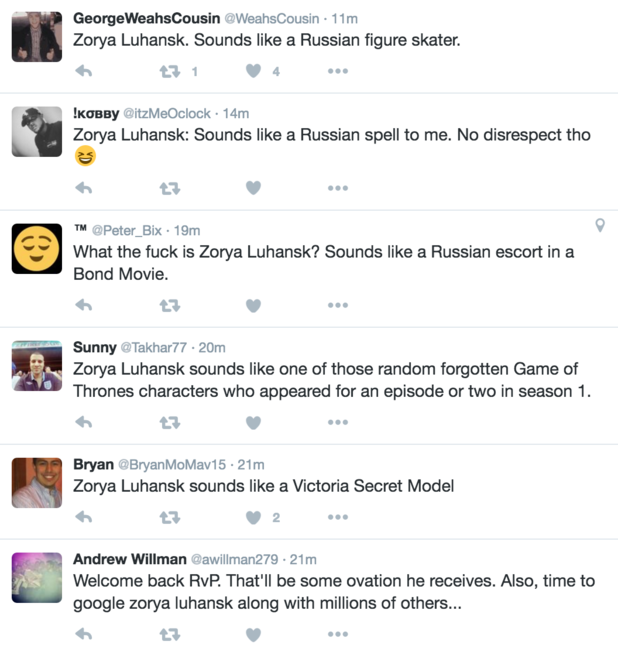Open Peter_Bix's emoji avatar
The width and height of the screenshot is (618, 655).
tap(37, 248)
